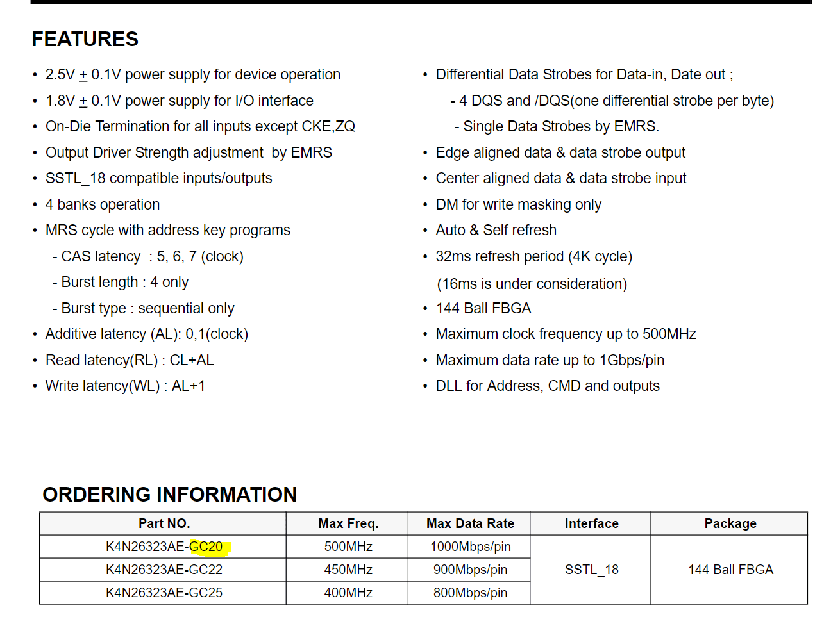
Task: Click the 900Mbps/pin table cell
Action: (x=470, y=570)
